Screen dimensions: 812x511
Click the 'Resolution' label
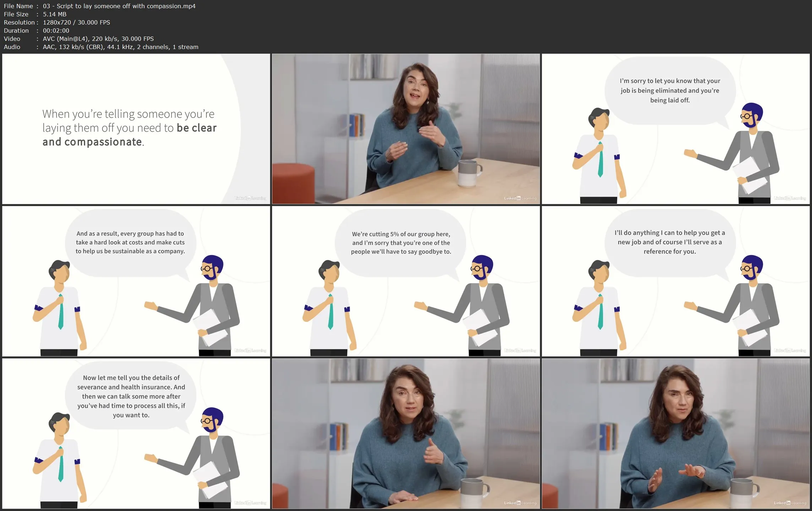[19, 22]
